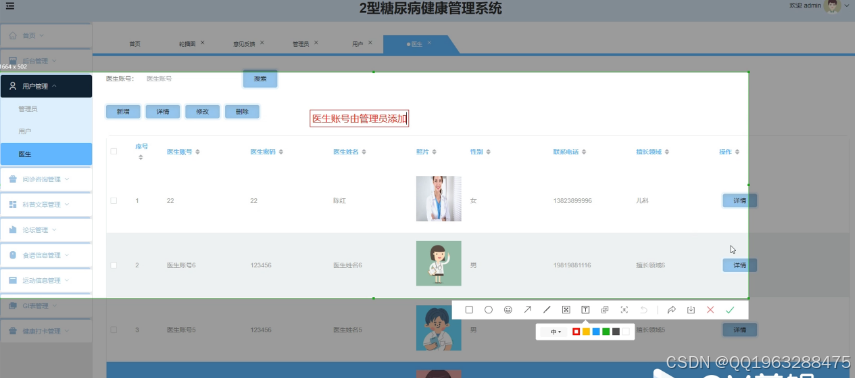Close the 意见反馈 tab

(x=262, y=43)
